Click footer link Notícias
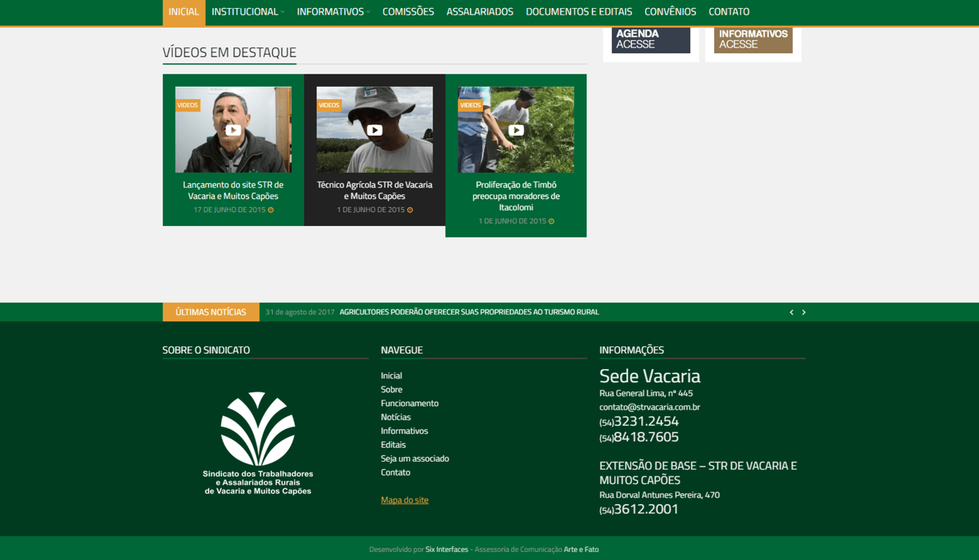Image resolution: width=979 pixels, height=560 pixels. [395, 417]
